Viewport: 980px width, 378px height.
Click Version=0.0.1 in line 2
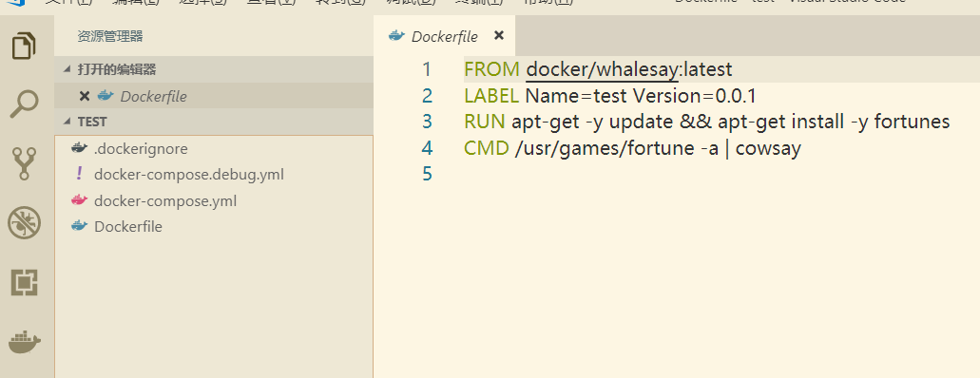pos(695,96)
